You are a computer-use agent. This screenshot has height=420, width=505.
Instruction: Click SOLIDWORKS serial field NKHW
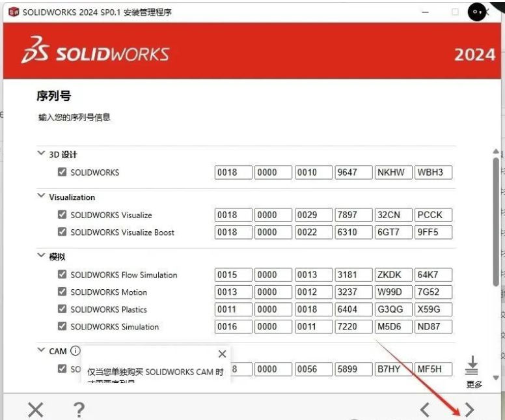pos(393,172)
